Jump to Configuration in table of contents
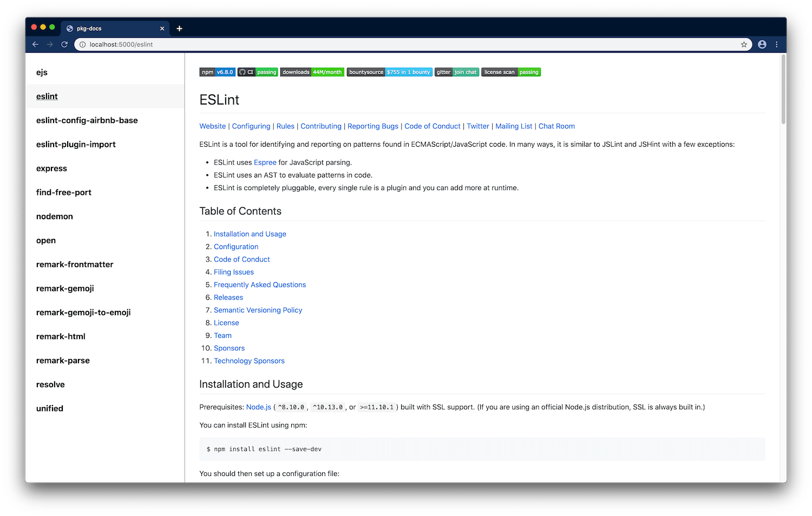The image size is (812, 516). click(x=236, y=246)
